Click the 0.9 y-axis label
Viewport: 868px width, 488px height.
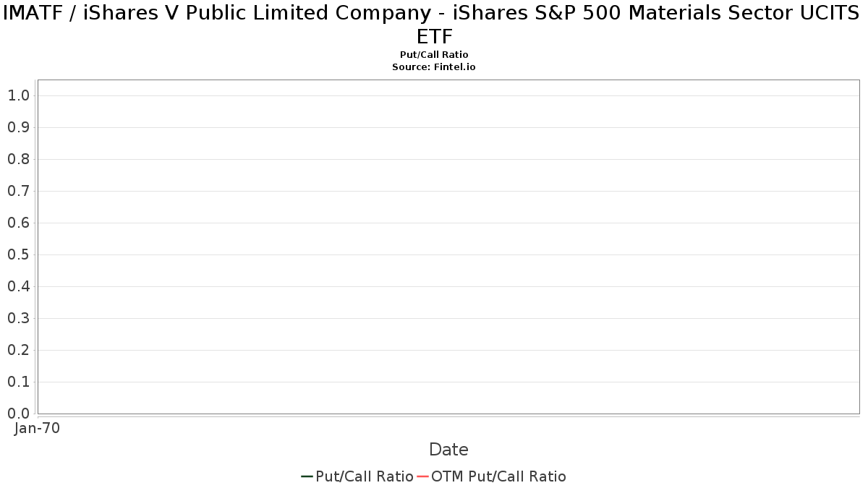pos(18,127)
